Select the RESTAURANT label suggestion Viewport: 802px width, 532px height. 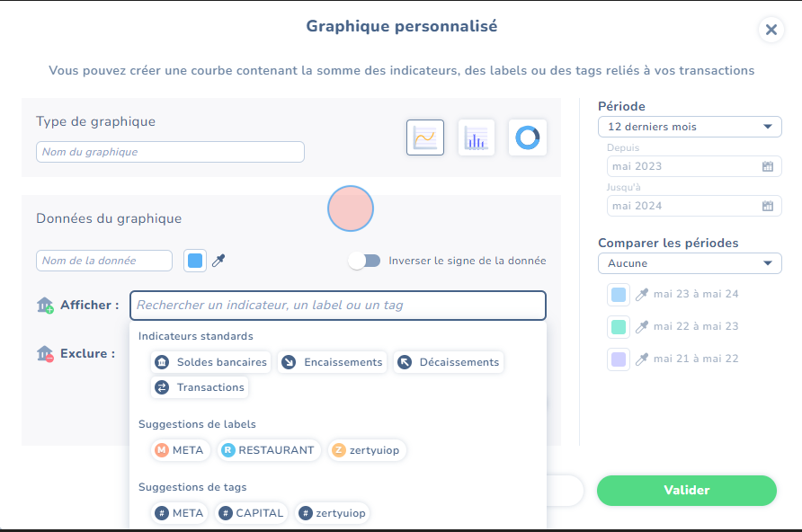(268, 450)
